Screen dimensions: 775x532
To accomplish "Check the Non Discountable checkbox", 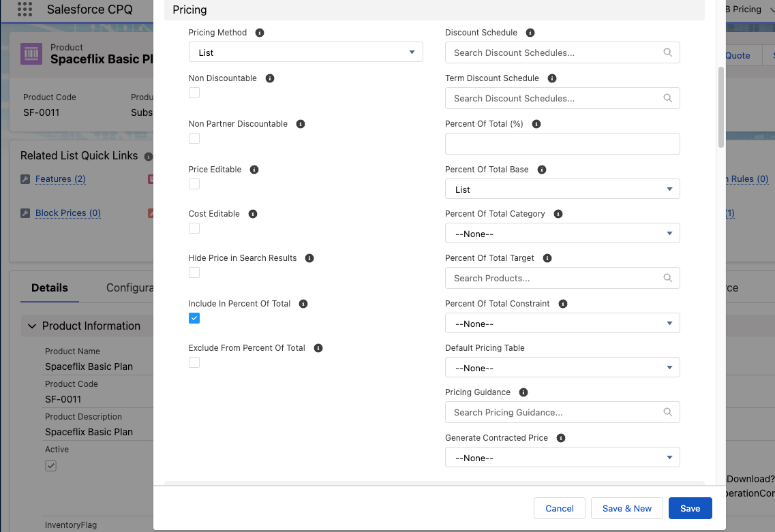I will (x=194, y=93).
